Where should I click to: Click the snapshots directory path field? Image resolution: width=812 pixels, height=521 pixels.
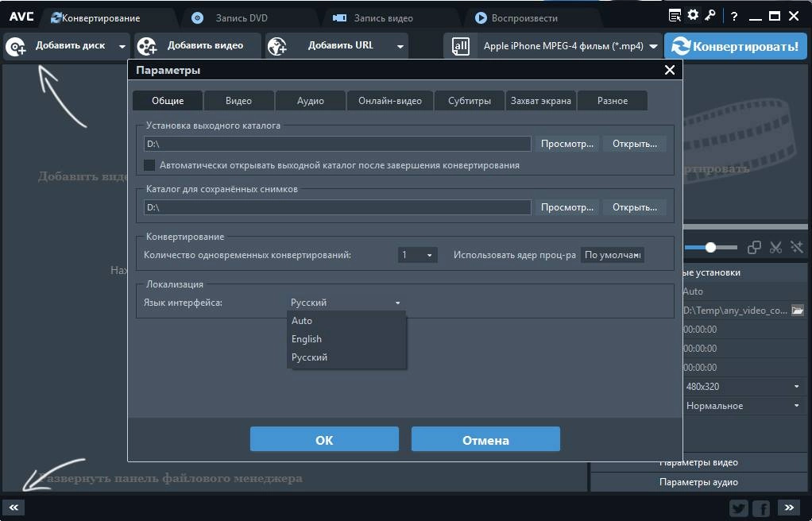point(337,207)
